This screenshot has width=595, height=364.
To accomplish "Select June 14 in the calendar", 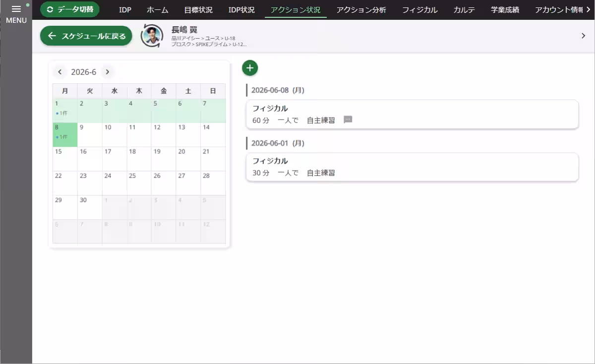I will [213, 135].
